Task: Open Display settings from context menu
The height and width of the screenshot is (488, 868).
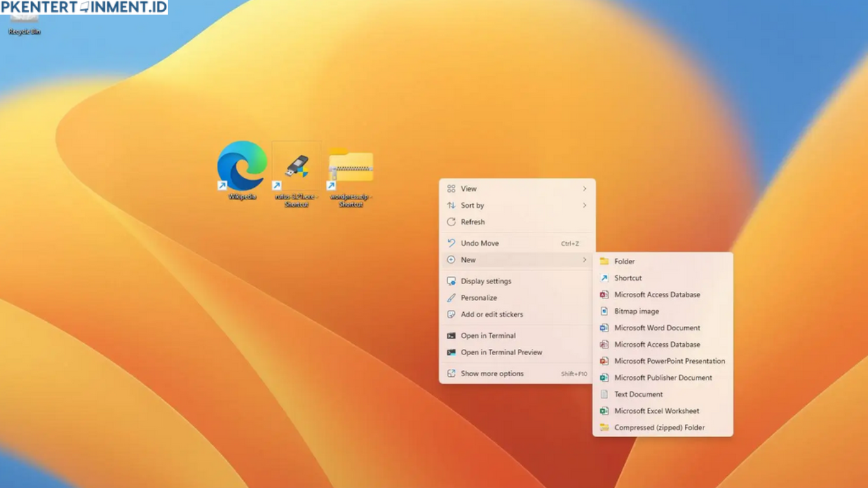Action: coord(517,281)
